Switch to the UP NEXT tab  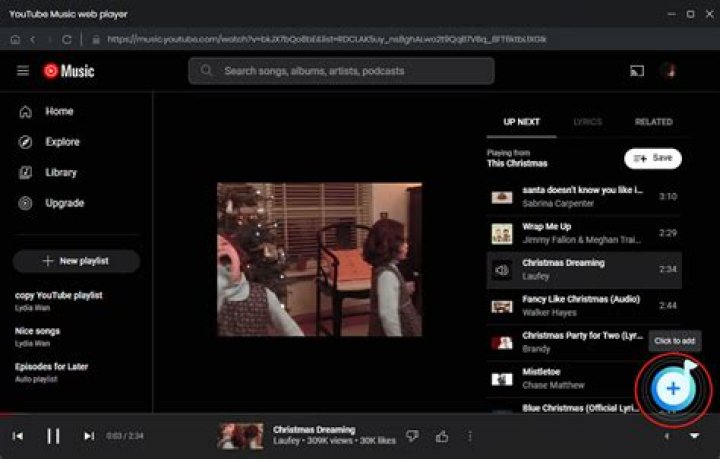click(522, 122)
